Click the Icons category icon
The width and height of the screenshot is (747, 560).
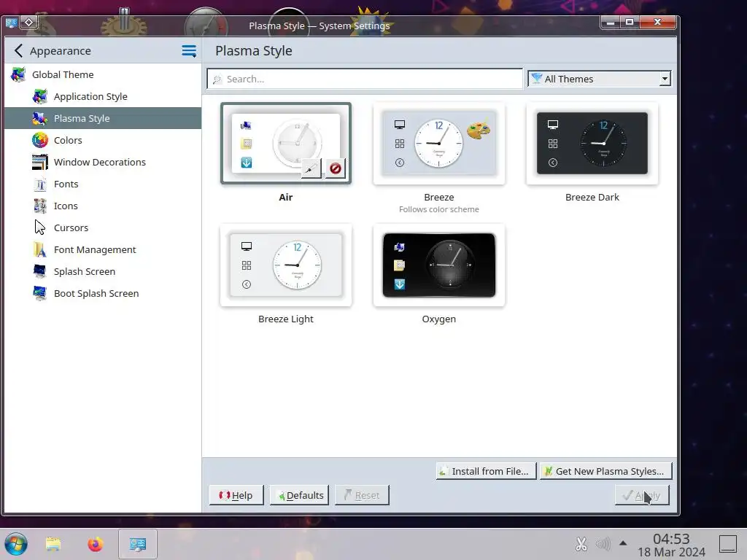pyautogui.click(x=40, y=206)
